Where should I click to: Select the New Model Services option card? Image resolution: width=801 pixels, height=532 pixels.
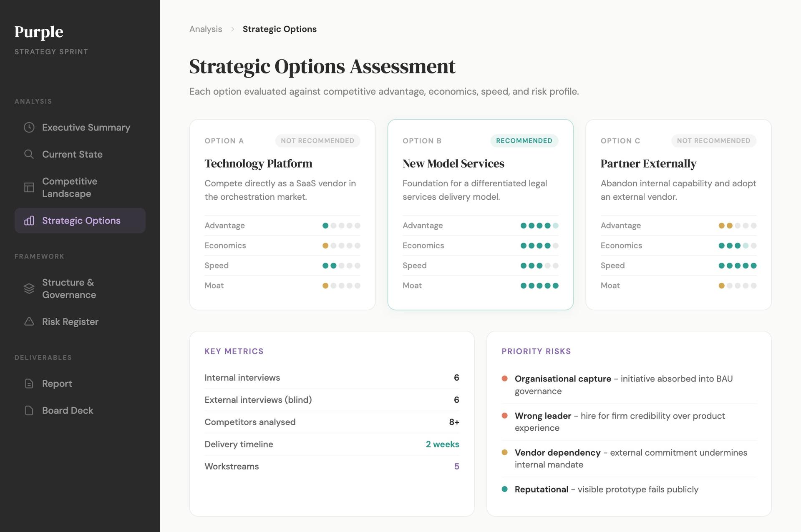point(480,215)
